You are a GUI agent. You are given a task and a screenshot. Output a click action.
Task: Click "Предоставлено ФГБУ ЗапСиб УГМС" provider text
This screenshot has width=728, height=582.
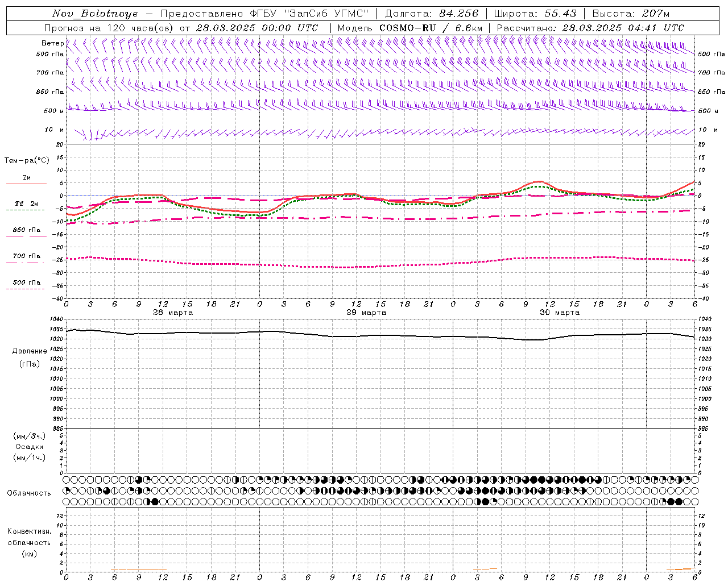pos(264,14)
